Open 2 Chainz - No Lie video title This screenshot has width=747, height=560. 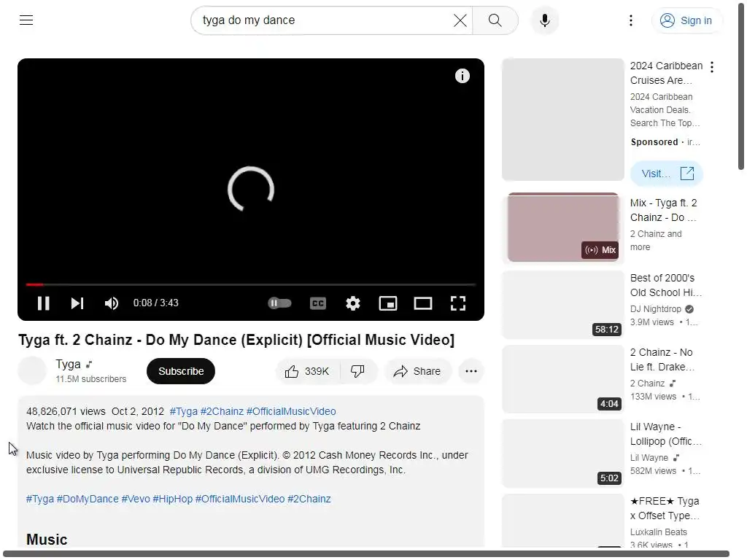tap(662, 359)
